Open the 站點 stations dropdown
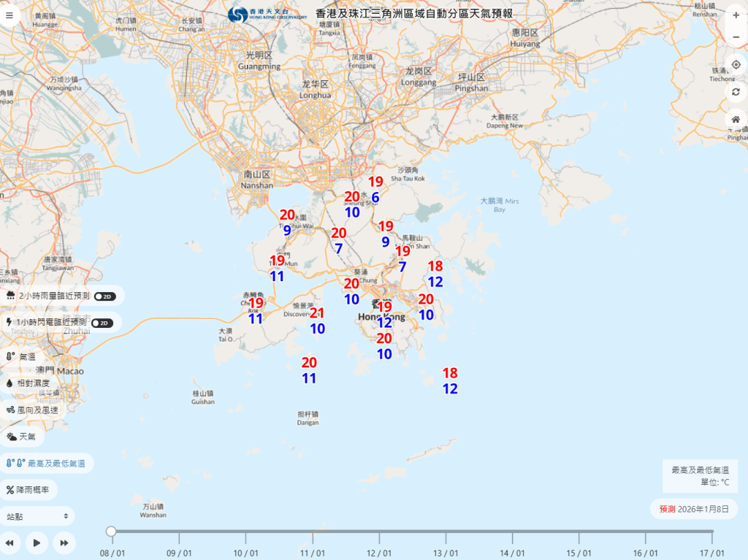The image size is (748, 560). (37, 515)
